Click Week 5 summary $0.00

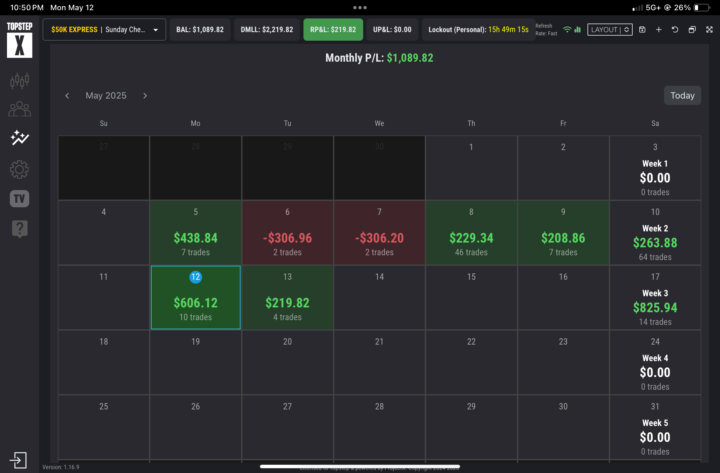[655, 437]
